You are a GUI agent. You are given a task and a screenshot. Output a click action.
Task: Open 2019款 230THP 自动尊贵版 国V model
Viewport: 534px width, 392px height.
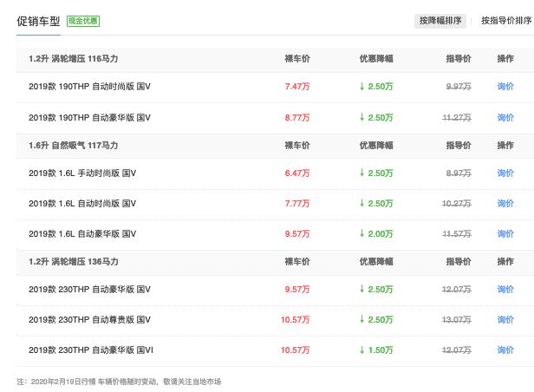click(x=89, y=320)
